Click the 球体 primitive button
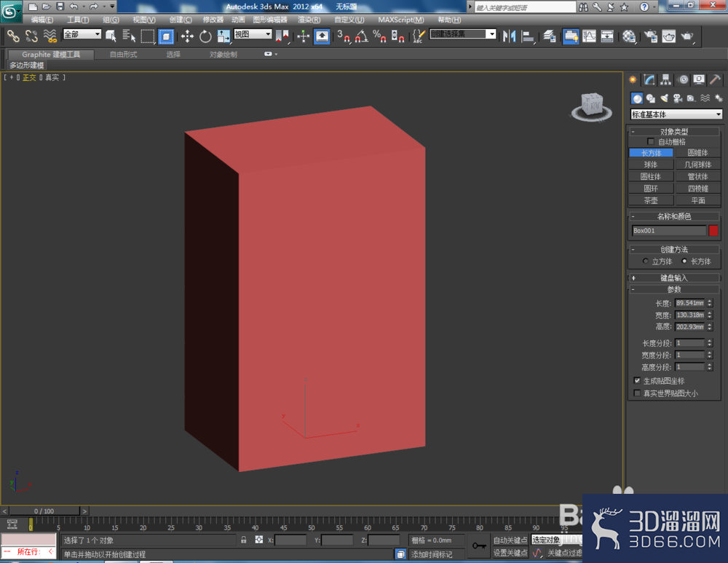 (650, 165)
